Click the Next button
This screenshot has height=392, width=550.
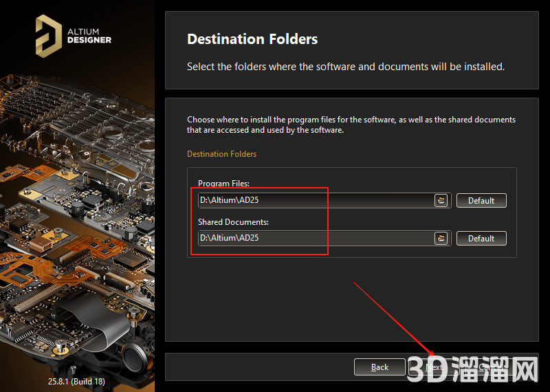[x=434, y=367]
